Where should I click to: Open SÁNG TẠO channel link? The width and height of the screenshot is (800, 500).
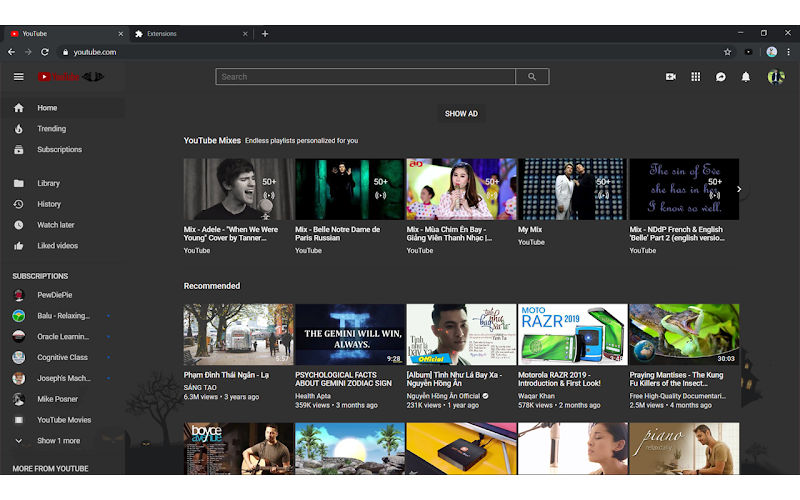tap(200, 388)
